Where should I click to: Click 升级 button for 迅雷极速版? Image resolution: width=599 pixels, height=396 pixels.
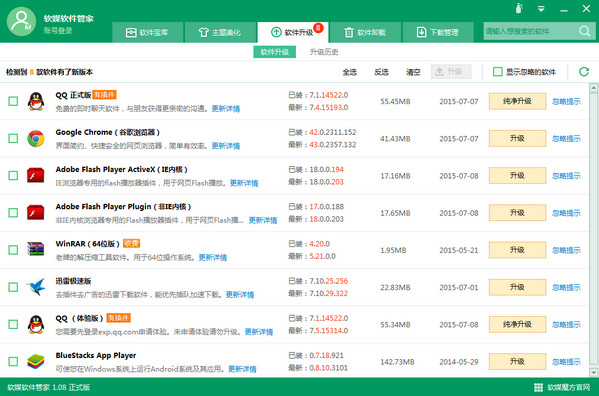[517, 287]
